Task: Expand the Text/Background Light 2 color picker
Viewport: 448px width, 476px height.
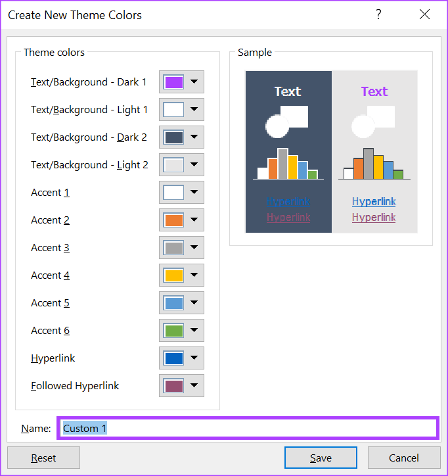Action: tap(194, 165)
